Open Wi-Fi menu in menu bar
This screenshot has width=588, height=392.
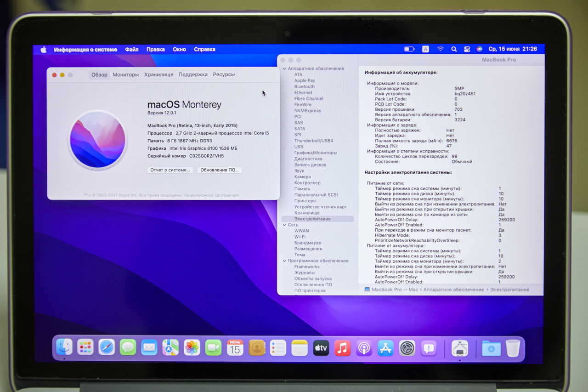pyautogui.click(x=440, y=49)
